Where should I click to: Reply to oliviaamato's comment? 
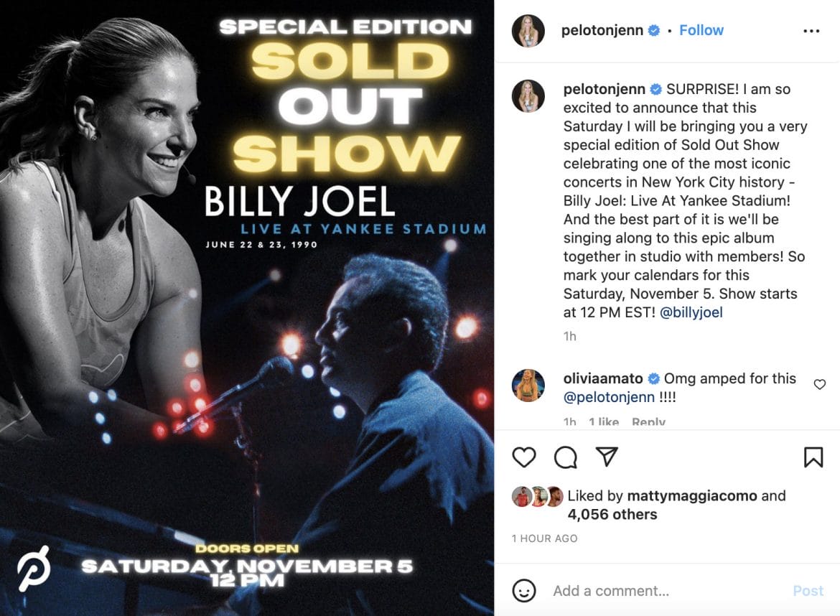pos(648,421)
